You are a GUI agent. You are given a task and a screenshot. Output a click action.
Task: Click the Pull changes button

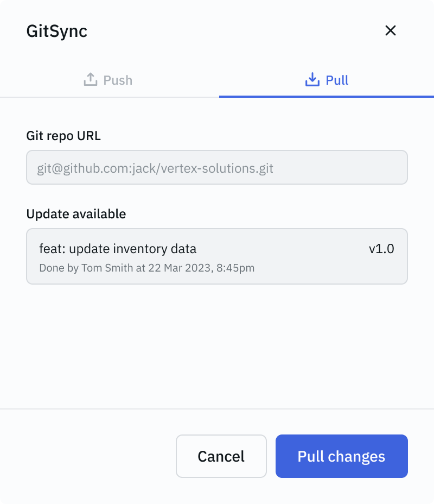coord(341,456)
